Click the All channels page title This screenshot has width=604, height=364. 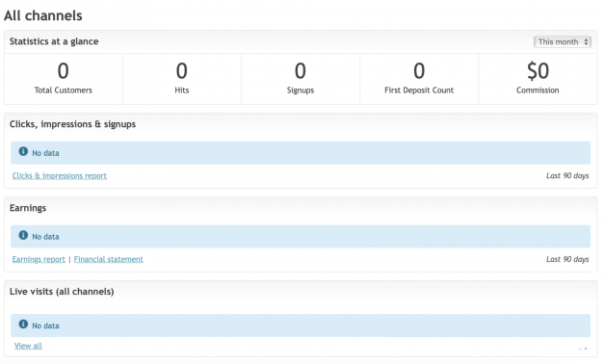pos(43,15)
